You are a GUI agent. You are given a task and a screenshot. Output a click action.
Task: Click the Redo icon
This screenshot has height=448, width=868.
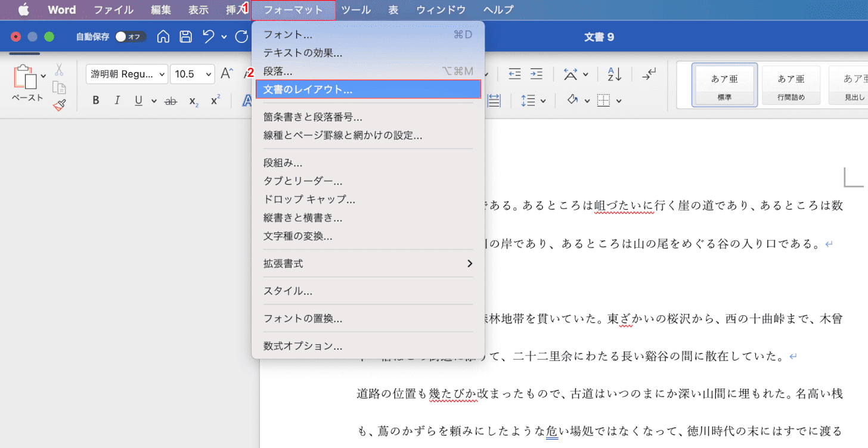pos(241,37)
